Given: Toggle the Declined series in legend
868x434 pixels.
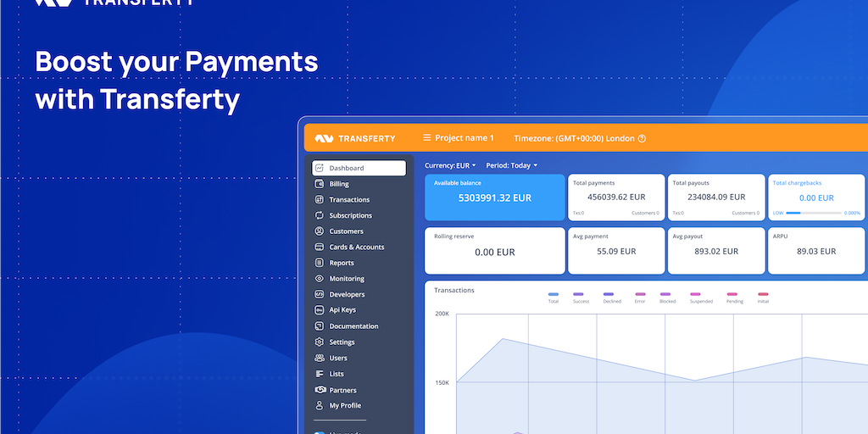Looking at the screenshot, I should [612, 298].
